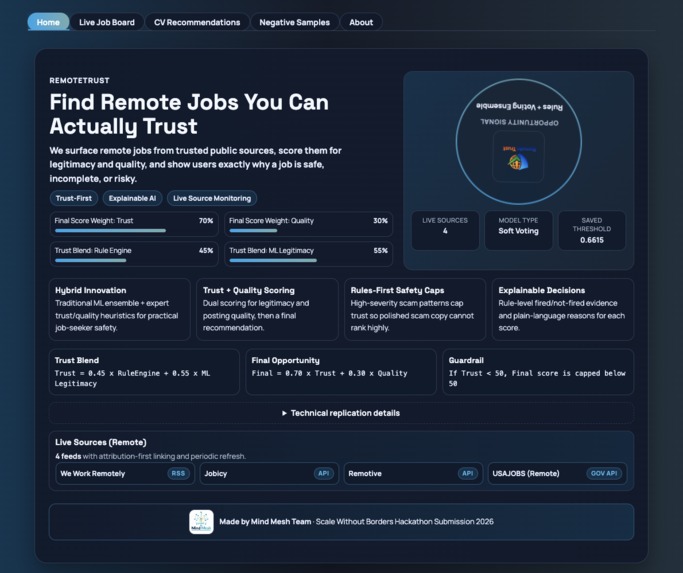Image resolution: width=683 pixels, height=573 pixels.
Task: Click the Explainable Decisions card
Action: 563,309
